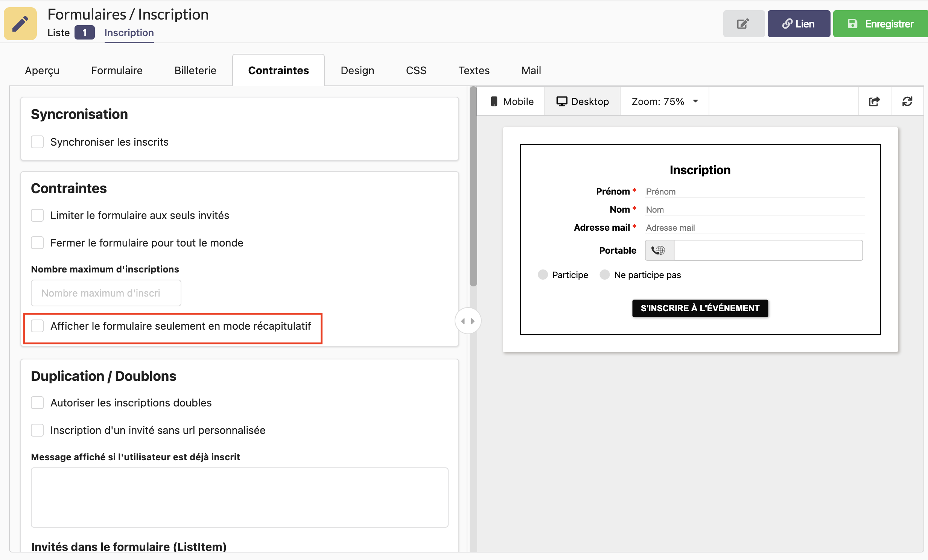Open the Zoom 75% dropdown

(664, 101)
